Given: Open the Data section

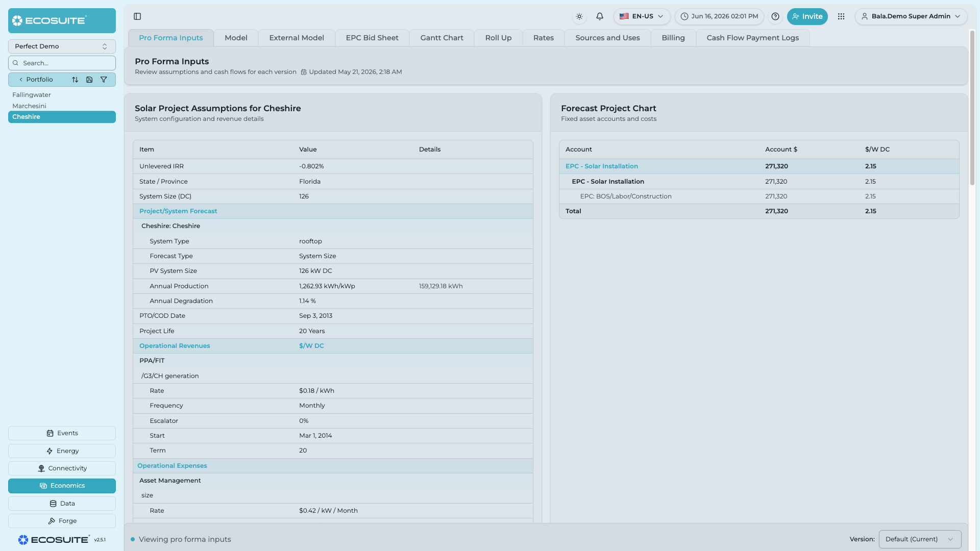Looking at the screenshot, I should pos(62,504).
